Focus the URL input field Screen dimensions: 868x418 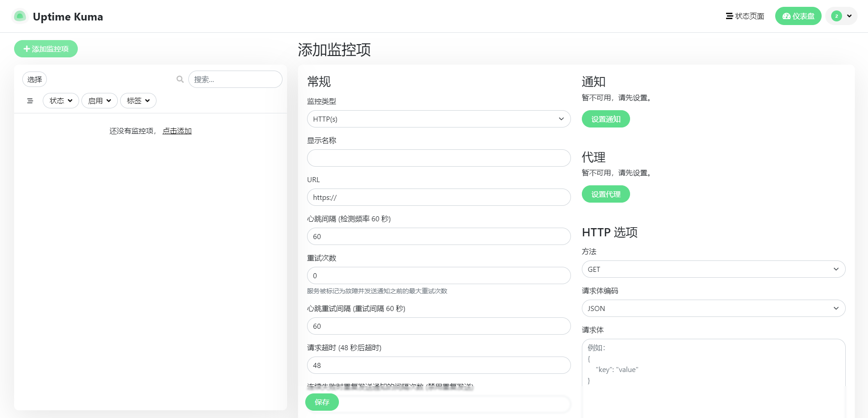[439, 197]
